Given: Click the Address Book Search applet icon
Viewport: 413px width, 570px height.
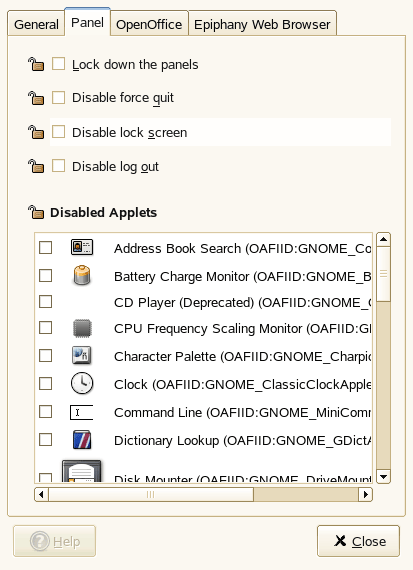Looking at the screenshot, I should pyautogui.click(x=82, y=248).
